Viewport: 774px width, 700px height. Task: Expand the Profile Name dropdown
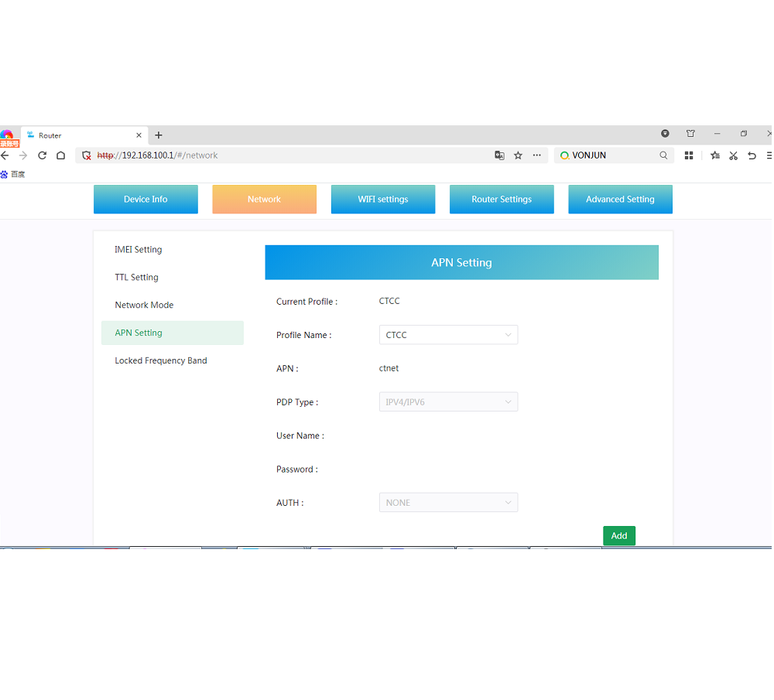point(448,335)
